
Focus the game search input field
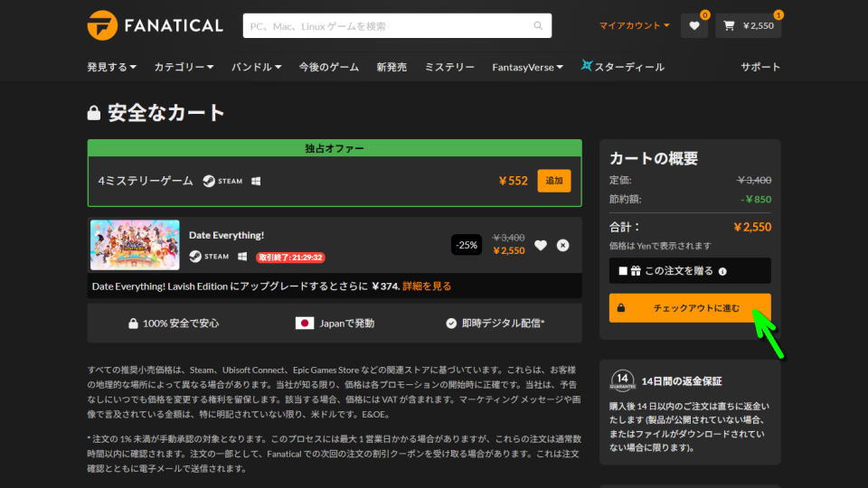point(397,25)
